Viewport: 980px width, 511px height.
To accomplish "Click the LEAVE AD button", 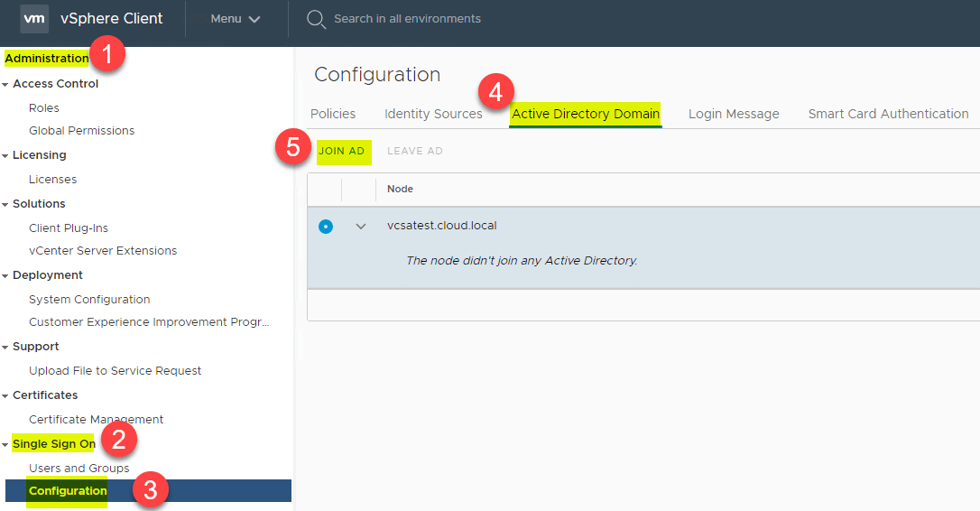I will (x=415, y=151).
